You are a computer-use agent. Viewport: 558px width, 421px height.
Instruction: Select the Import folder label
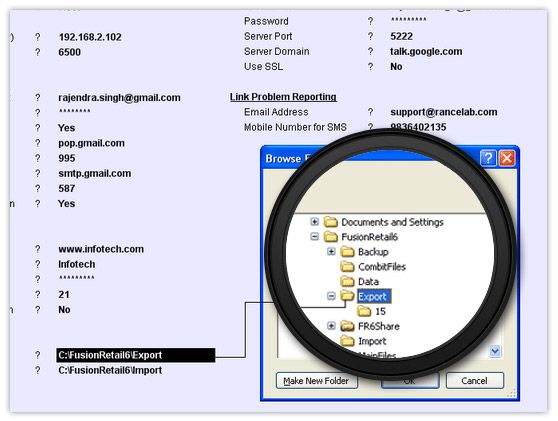pos(372,341)
